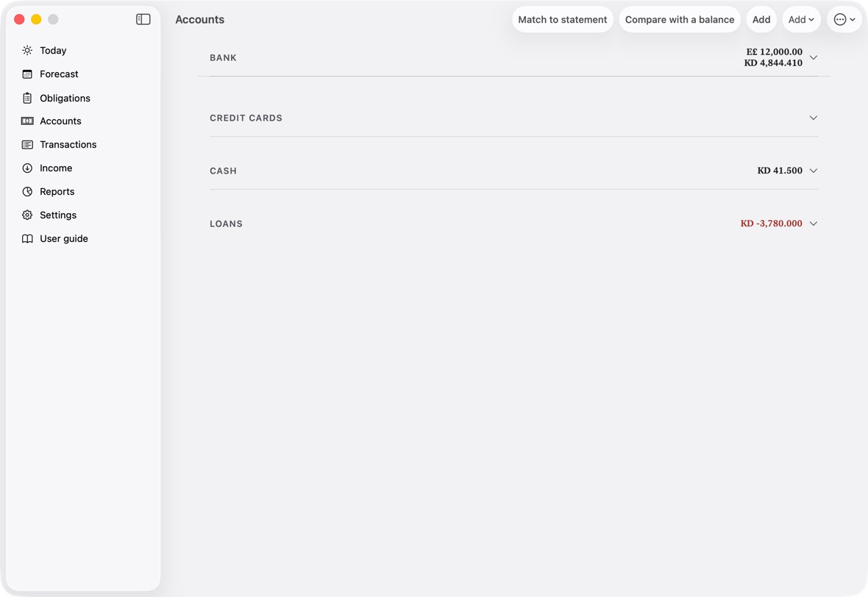This screenshot has width=868, height=597.
Task: Open Settings label in the sidebar
Action: coord(58,215)
